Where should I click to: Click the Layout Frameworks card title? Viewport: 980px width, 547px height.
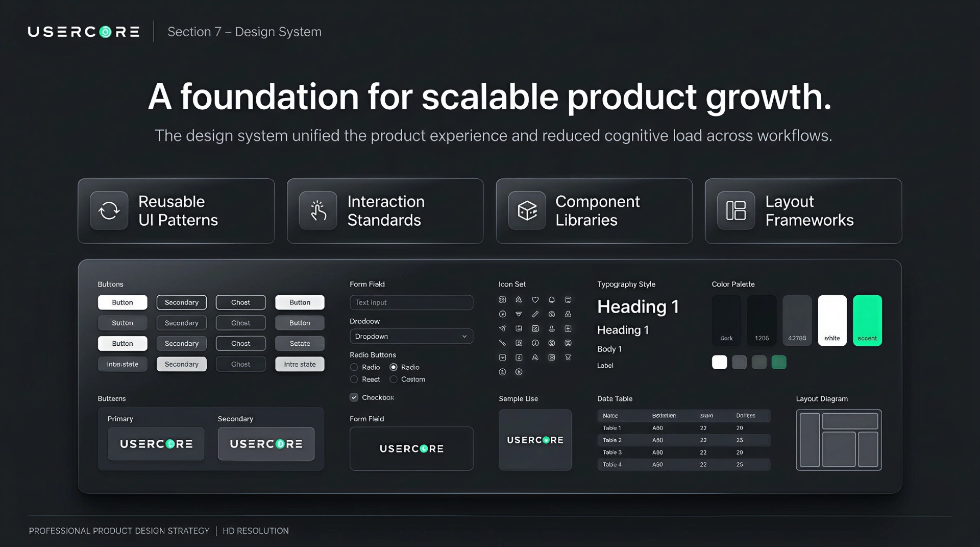coord(809,210)
